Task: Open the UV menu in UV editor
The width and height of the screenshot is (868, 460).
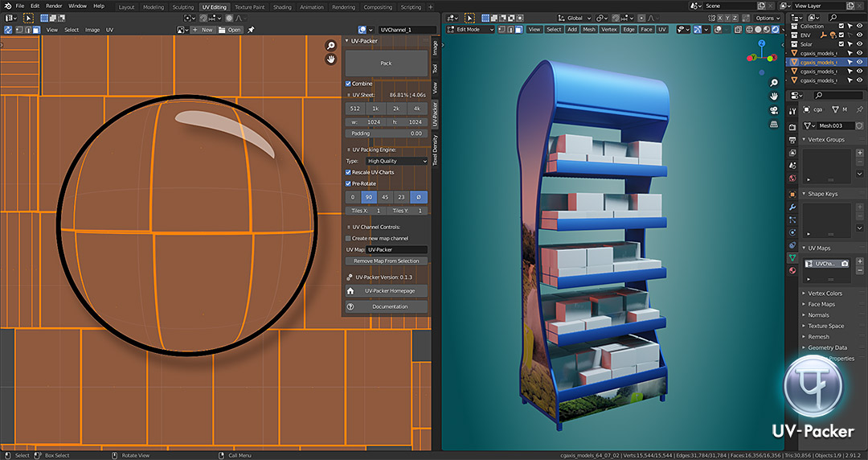Action: click(109, 30)
